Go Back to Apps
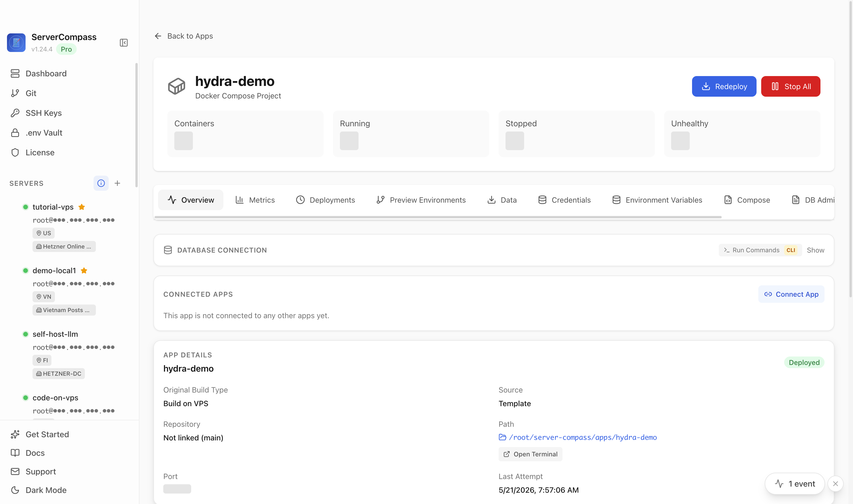Viewport: 853px width, 504px height. (x=184, y=36)
